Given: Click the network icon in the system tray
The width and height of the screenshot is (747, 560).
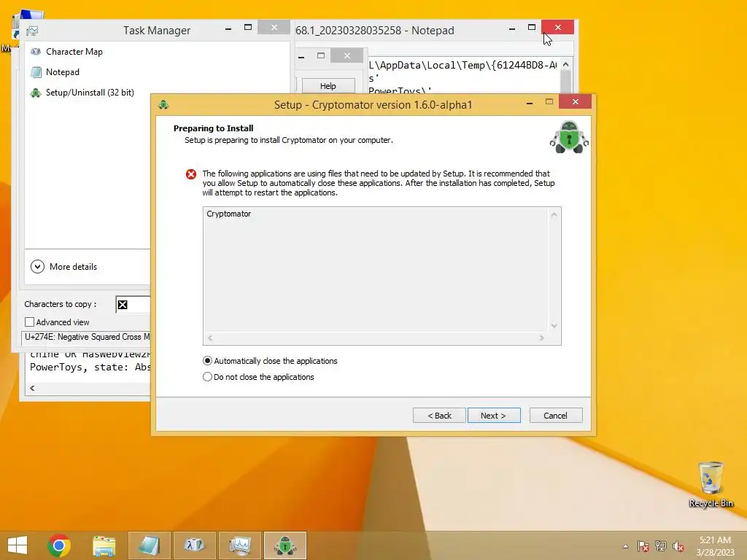Looking at the screenshot, I should pyautogui.click(x=661, y=545).
